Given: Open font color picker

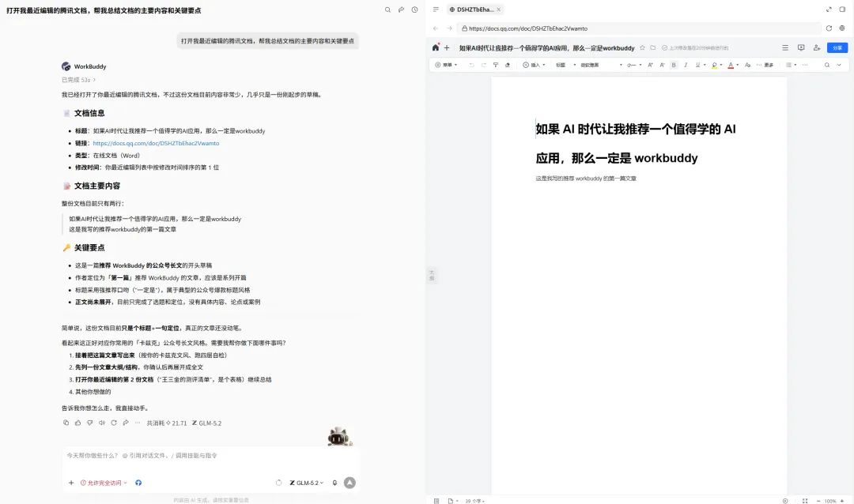Looking at the screenshot, I should (733, 65).
